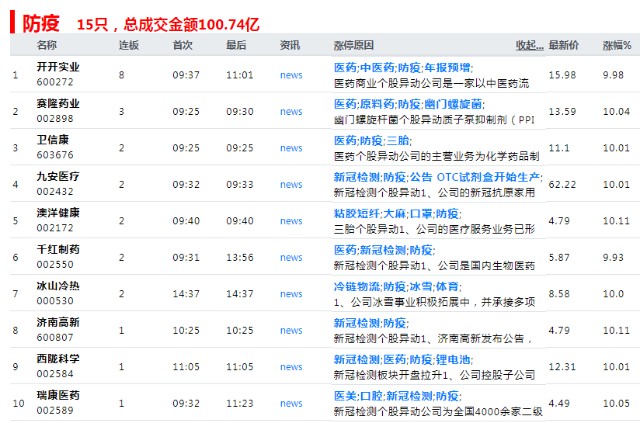
Task: Open tags 医药;中医药;防疫;年报预增
Action: (403, 67)
